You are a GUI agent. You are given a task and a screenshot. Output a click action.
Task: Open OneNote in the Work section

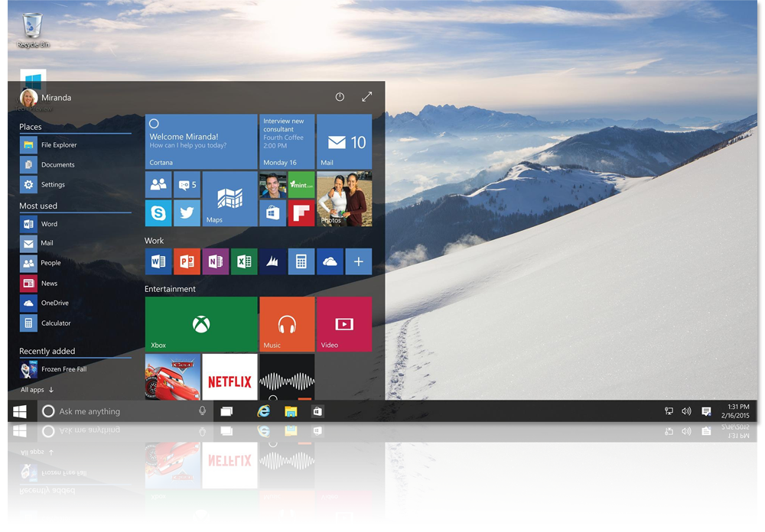point(215,261)
